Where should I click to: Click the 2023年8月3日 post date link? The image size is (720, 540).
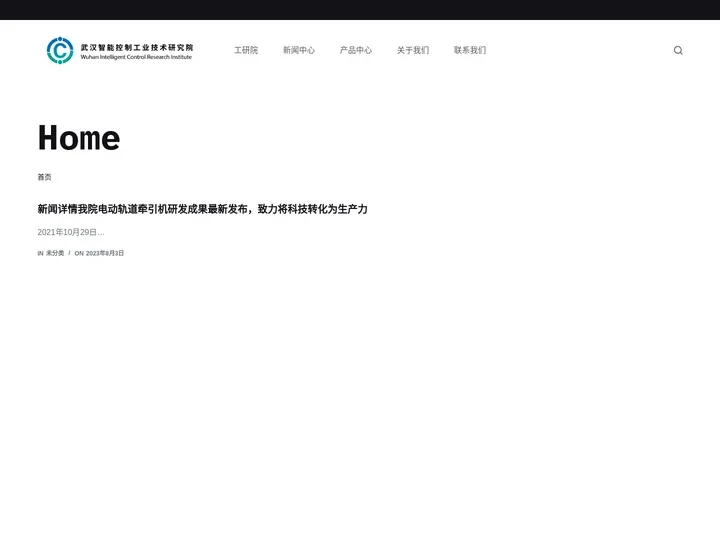[x=105, y=253]
